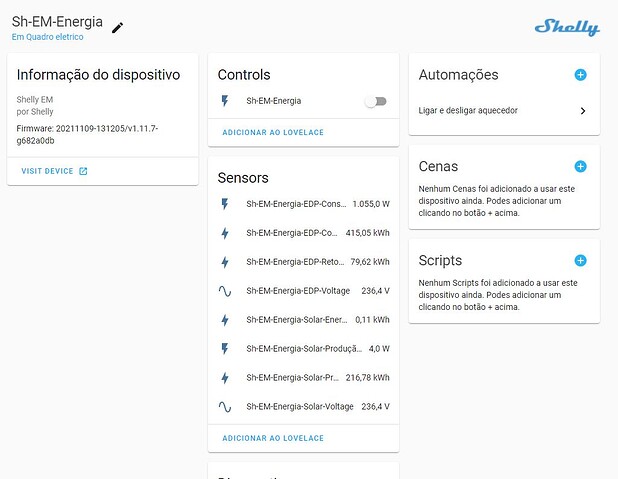Click the Shelly EM model text
618x479 pixels.
[x=35, y=99]
